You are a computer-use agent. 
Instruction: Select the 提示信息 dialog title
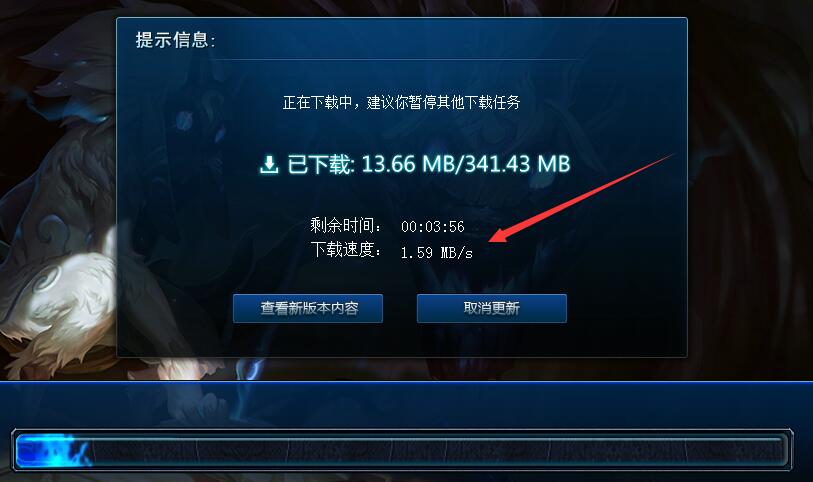pos(175,40)
